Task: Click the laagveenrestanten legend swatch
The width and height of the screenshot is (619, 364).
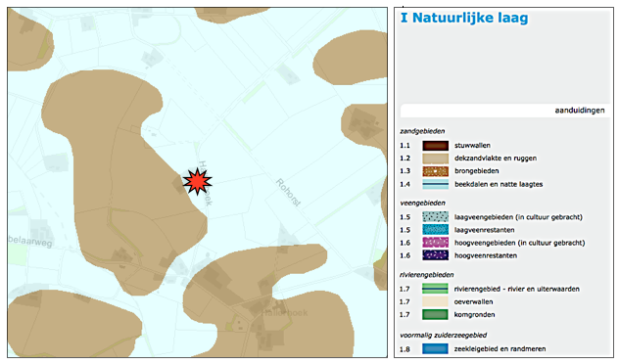Action: coord(436,230)
